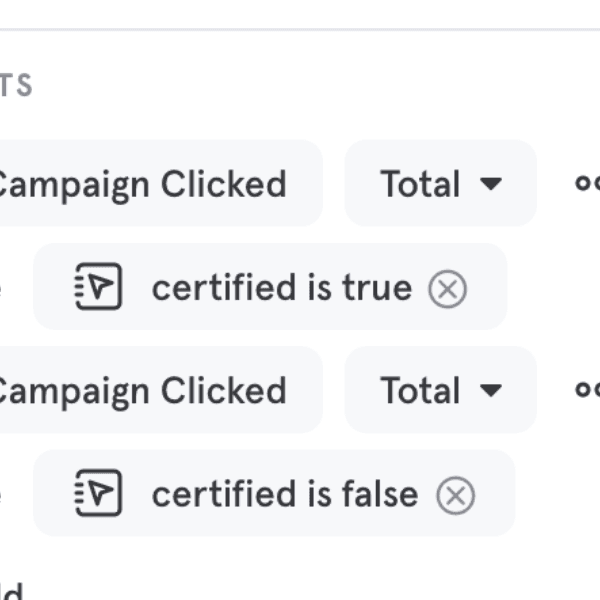The width and height of the screenshot is (600, 600).
Task: Click the 'false' value in the second filter
Action: 380,494
